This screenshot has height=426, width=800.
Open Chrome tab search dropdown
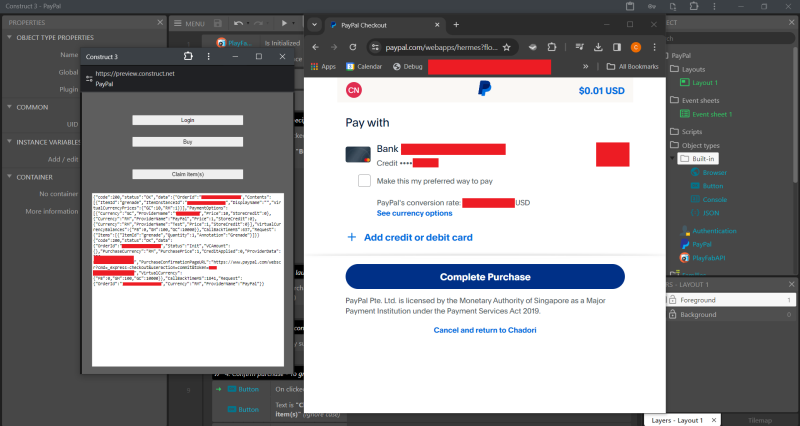[314, 24]
